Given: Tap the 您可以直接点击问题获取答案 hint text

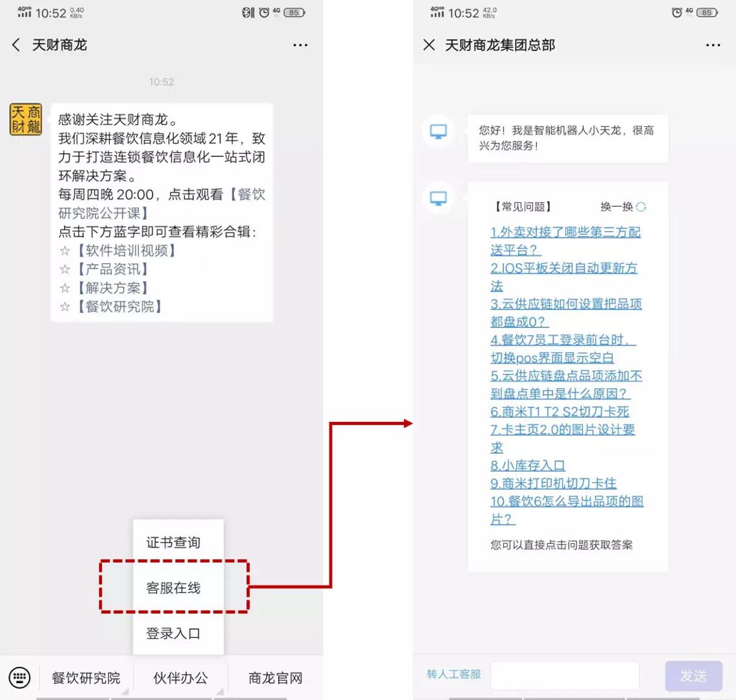Looking at the screenshot, I should 562,544.
